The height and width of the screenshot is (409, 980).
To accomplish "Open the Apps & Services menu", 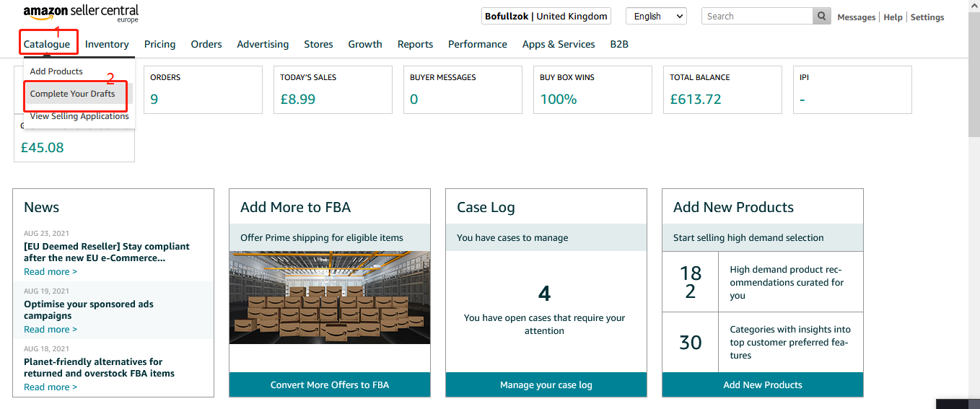I will (559, 44).
